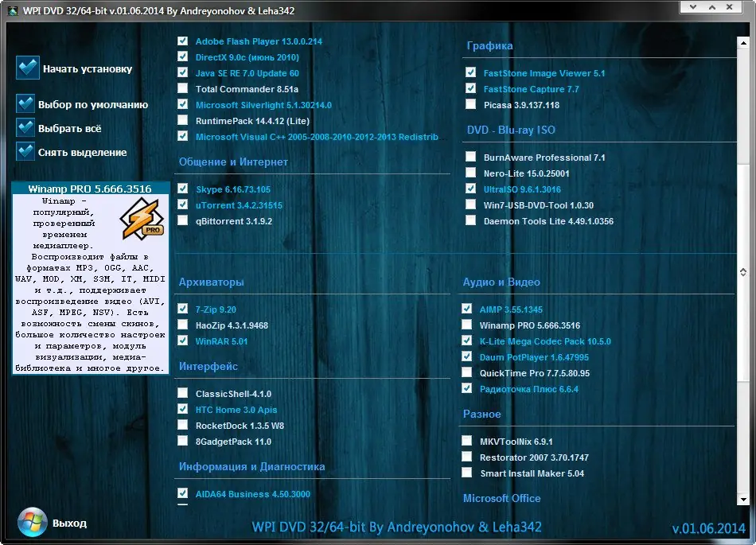The width and height of the screenshot is (756, 545).
Task: Check BurnAware Professional 7.1
Action: [x=471, y=157]
